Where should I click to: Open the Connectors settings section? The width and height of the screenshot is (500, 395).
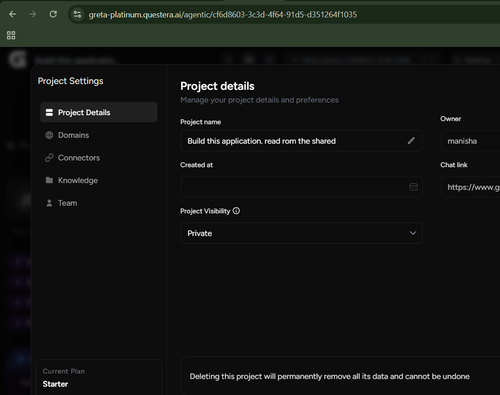coord(99,158)
